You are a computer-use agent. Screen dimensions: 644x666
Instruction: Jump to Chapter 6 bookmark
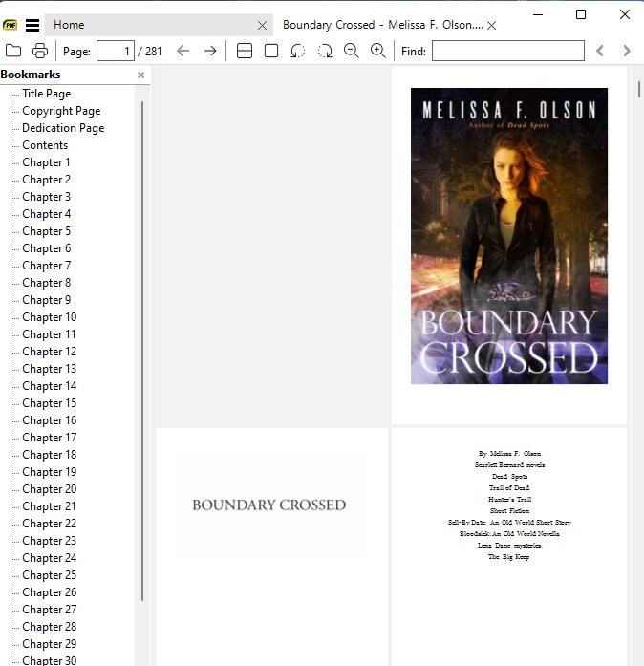click(46, 248)
